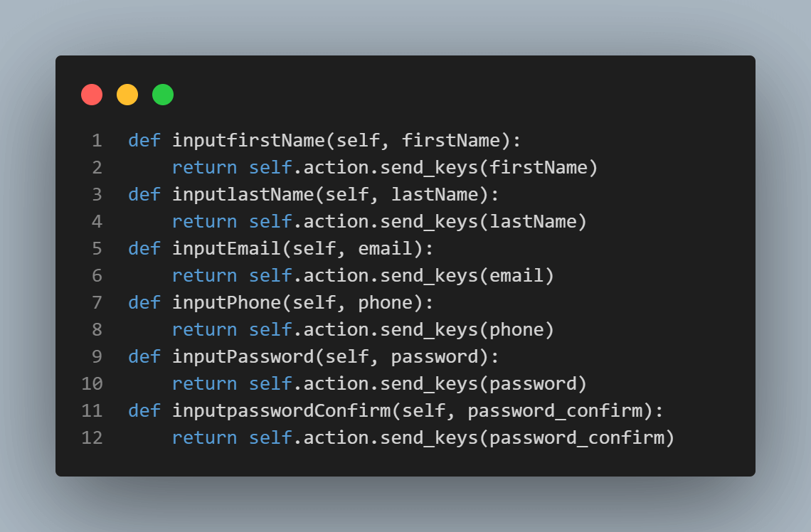This screenshot has height=532, width=811.
Task: Click the inputPhone function name
Action: coord(226,303)
